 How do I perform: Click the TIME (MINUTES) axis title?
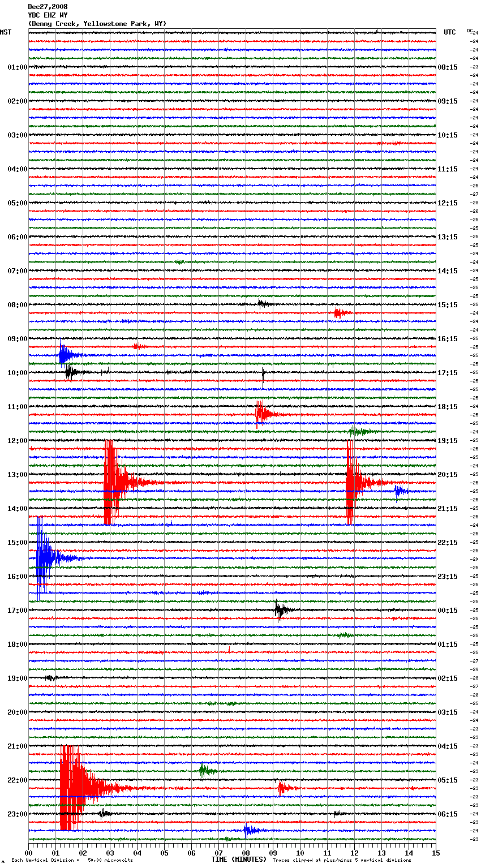239,860
